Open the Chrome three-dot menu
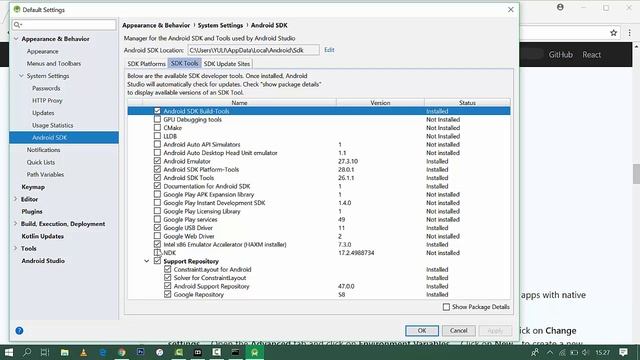The image size is (640, 360). tap(629, 33)
